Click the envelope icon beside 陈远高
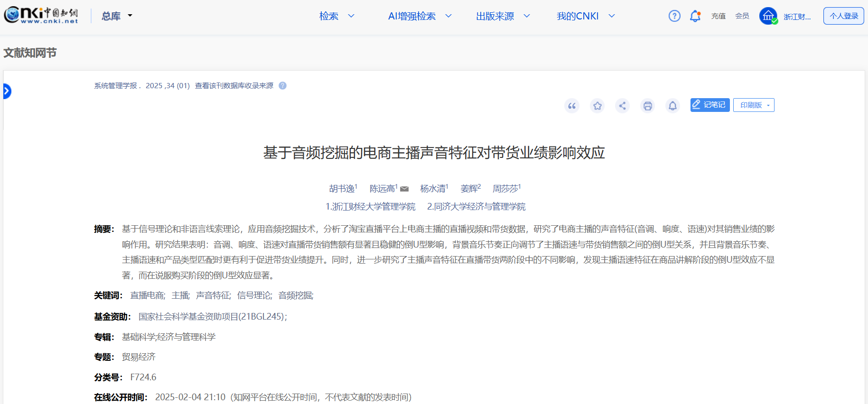 [x=404, y=189]
